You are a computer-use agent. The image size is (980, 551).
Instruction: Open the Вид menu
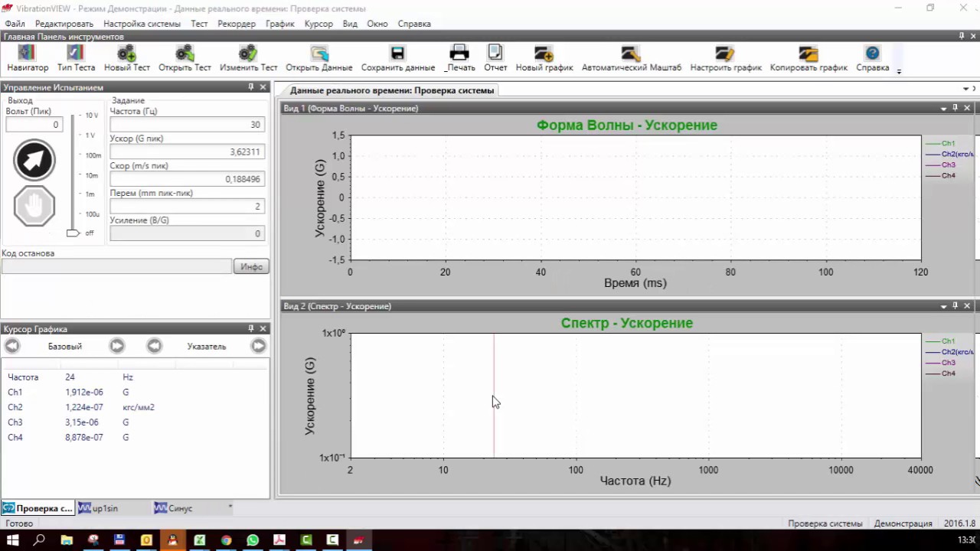click(350, 24)
